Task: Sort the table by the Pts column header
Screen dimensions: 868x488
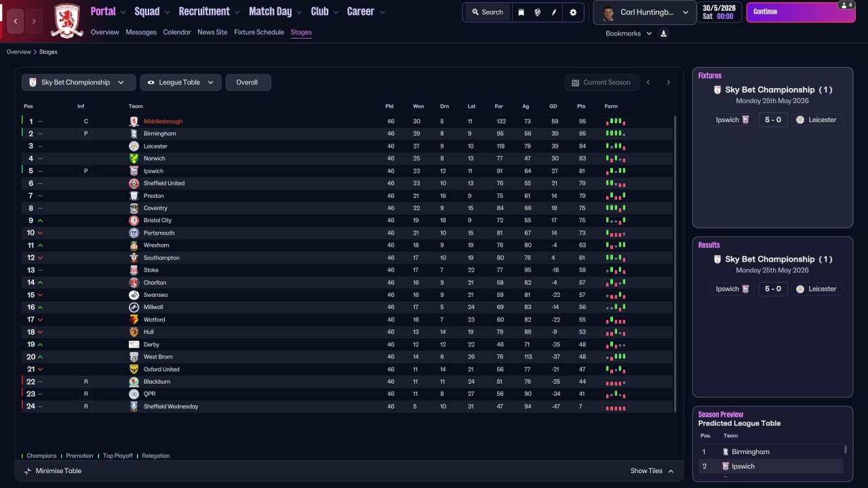Action: (581, 106)
